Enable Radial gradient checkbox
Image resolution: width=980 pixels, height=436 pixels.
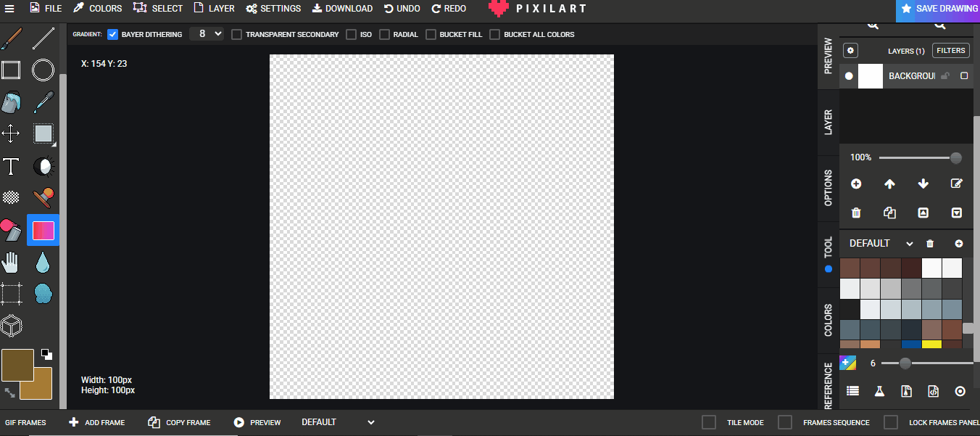384,34
